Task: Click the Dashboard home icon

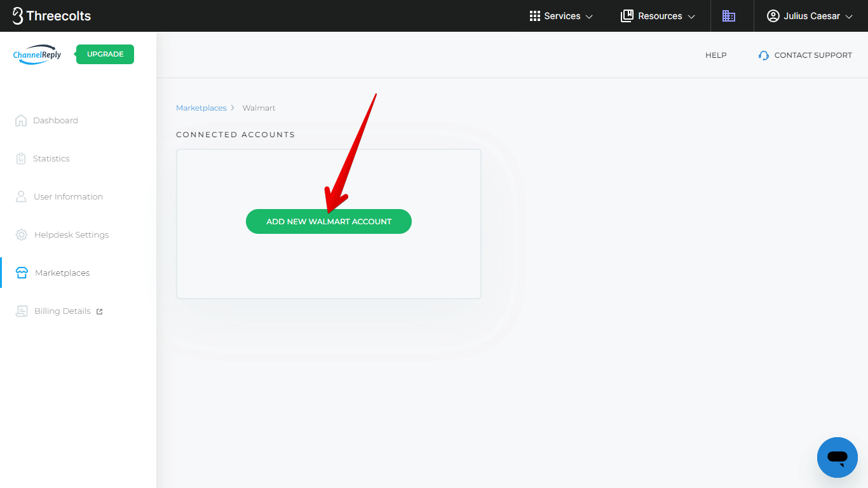Action: [21, 120]
